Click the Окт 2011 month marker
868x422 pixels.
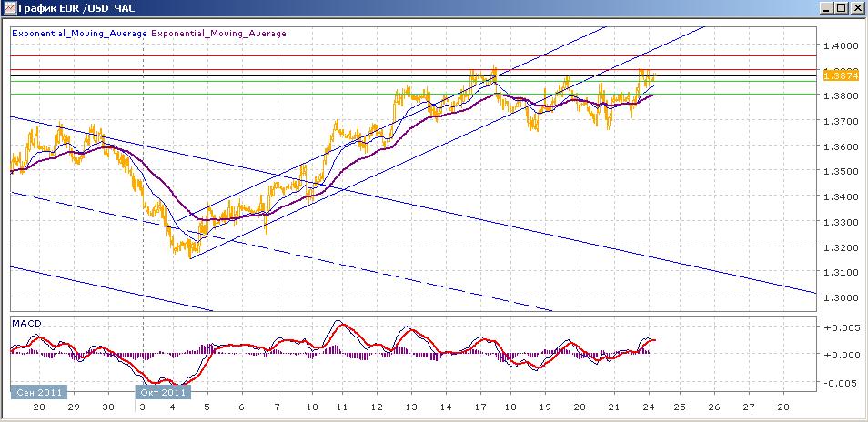click(x=163, y=392)
